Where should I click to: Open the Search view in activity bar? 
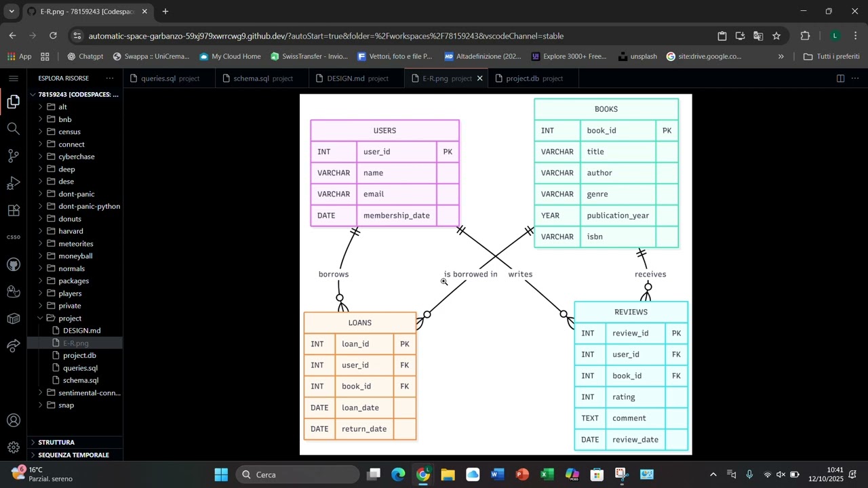14,129
